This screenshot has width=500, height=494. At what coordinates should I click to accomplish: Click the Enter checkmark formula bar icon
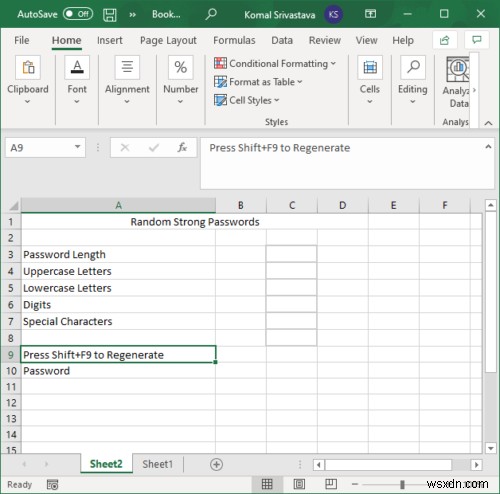pyautogui.click(x=154, y=147)
